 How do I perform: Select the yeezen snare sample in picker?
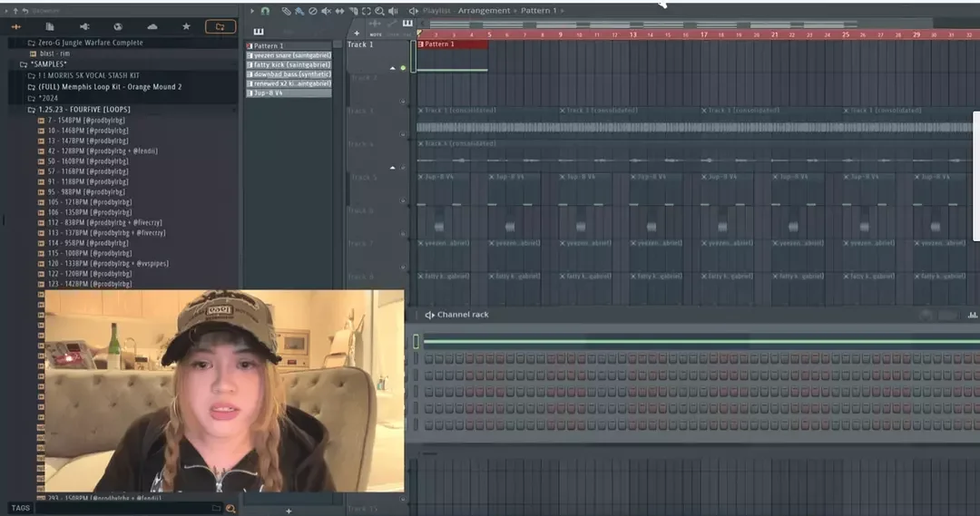289,55
